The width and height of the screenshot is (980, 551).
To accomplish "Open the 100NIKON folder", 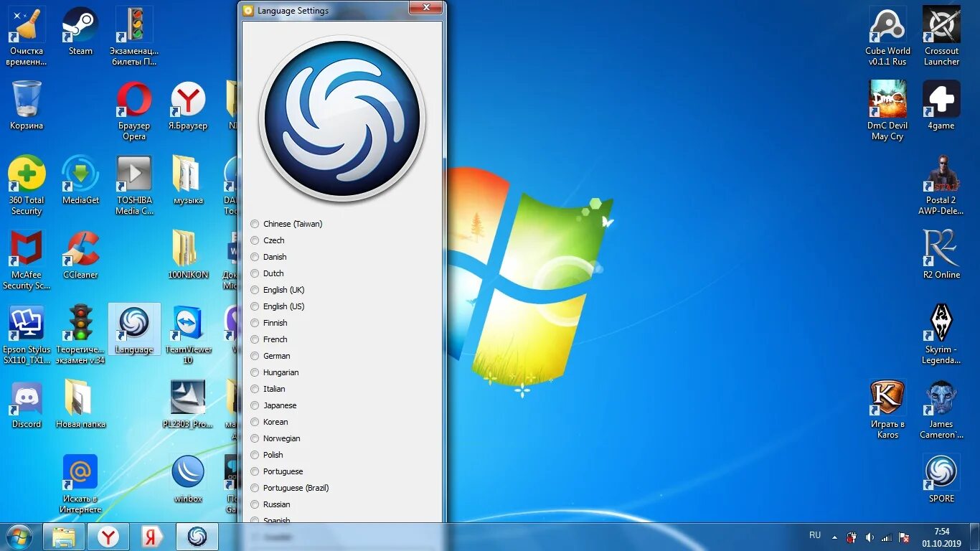I will [x=188, y=255].
